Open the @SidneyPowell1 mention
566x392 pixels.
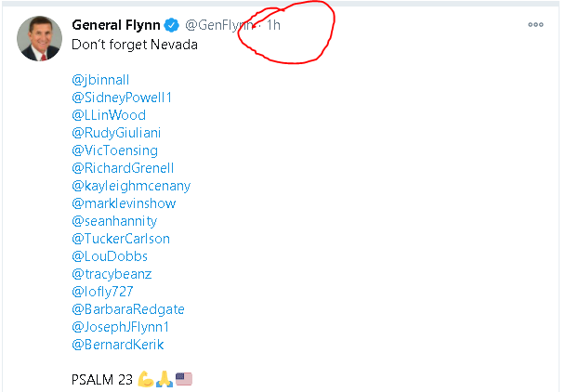(x=122, y=98)
